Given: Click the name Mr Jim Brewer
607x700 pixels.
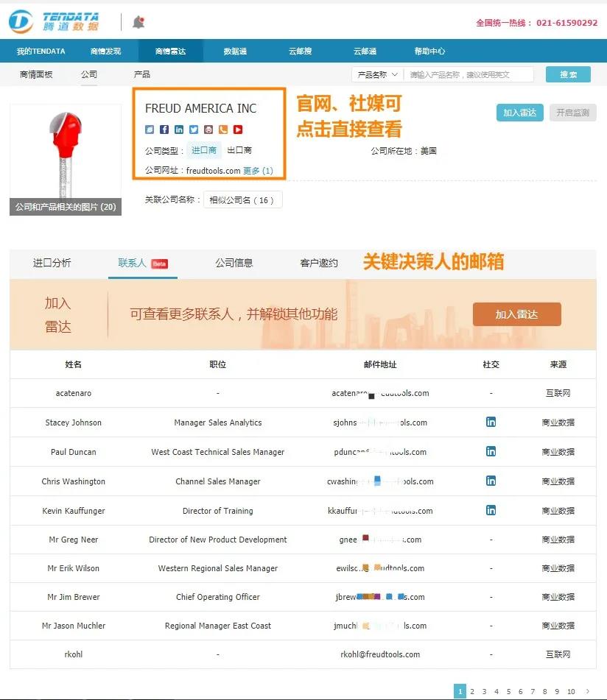Looking at the screenshot, I should tap(73, 597).
